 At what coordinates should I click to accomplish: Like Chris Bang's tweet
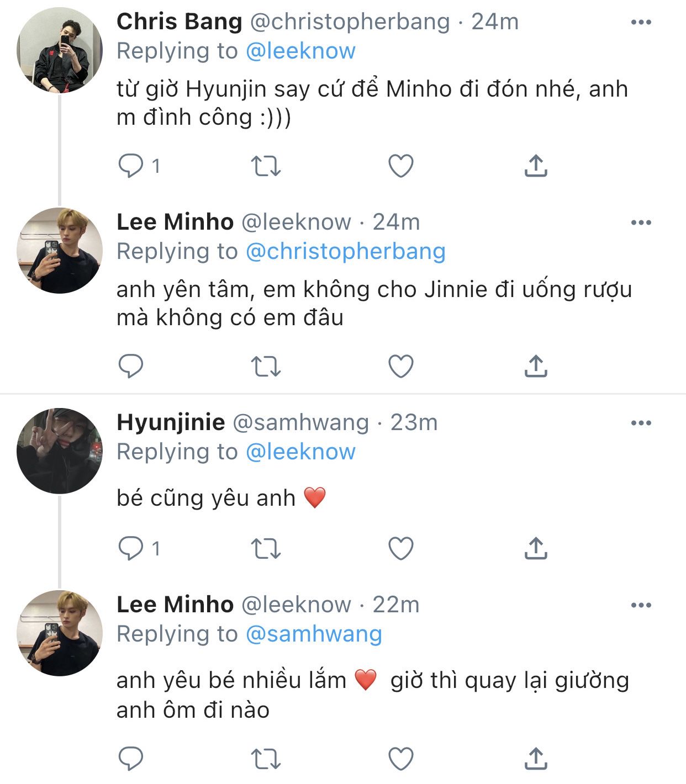pos(401,166)
